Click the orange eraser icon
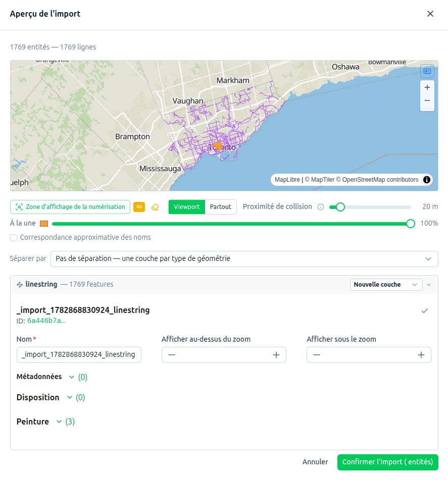 pos(155,207)
